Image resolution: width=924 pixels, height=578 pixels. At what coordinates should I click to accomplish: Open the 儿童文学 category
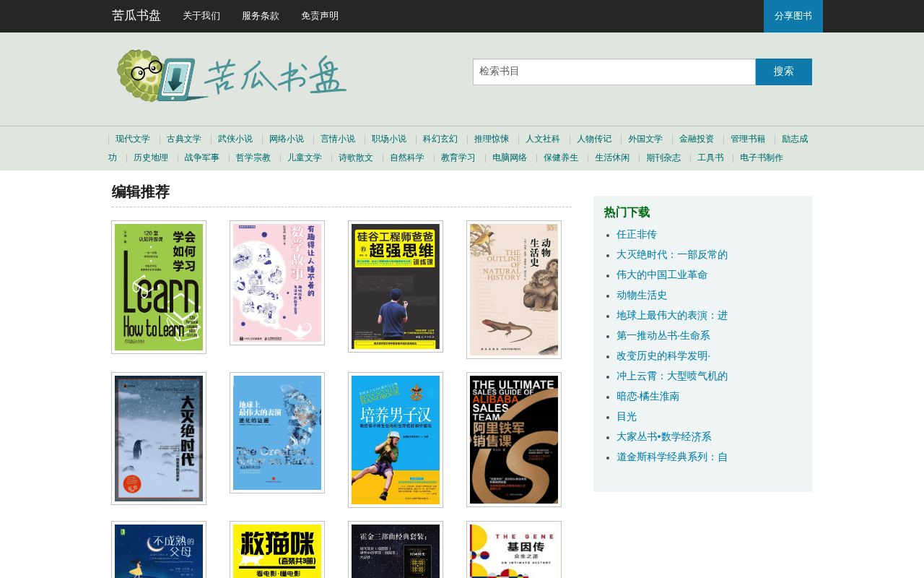(305, 158)
